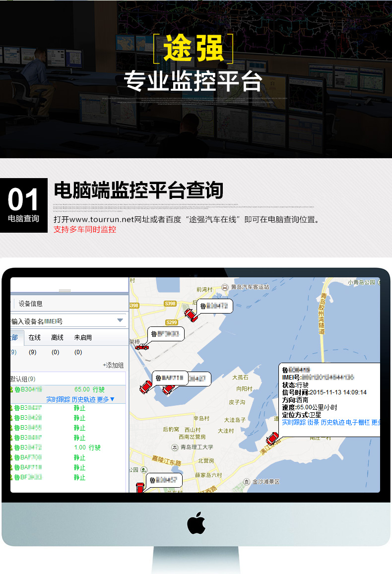Screen dimensions: 392x574
Task: Switch to the 离线 tab
Action: 57,337
